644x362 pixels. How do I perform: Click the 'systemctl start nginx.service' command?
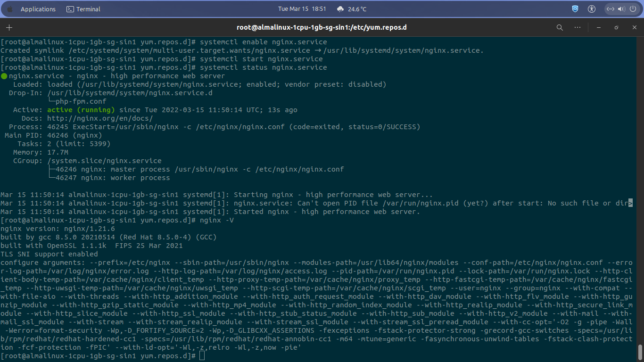click(x=261, y=59)
